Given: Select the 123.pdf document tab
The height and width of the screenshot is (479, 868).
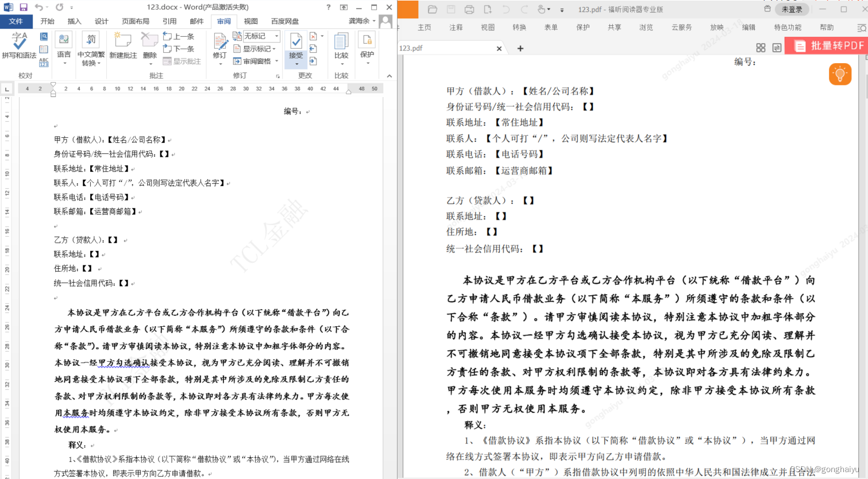Looking at the screenshot, I should click(448, 48).
